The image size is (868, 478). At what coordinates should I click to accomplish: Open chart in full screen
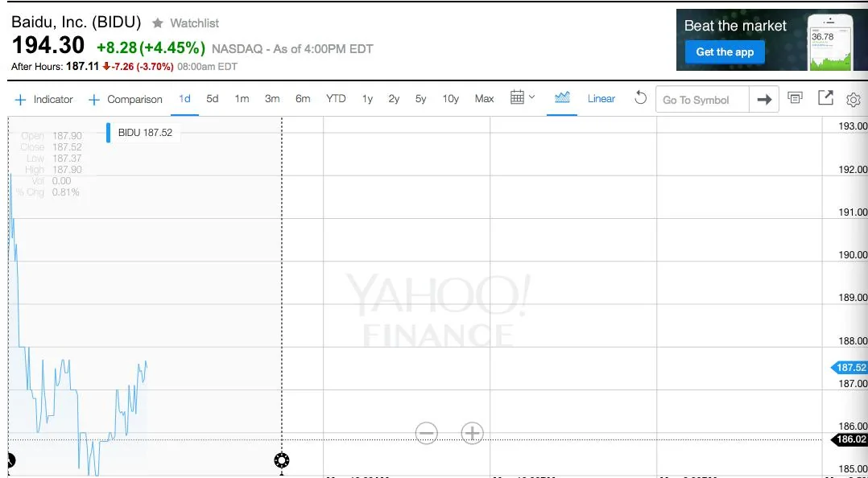[x=825, y=98]
